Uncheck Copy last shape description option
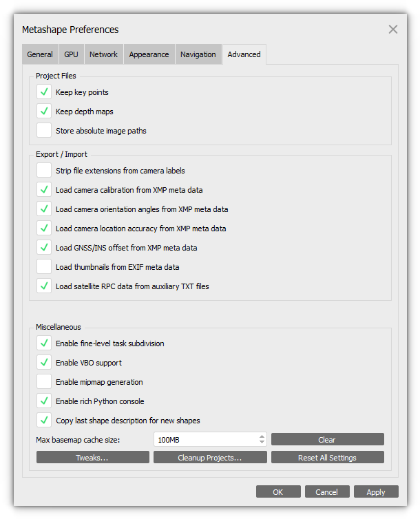The height and width of the screenshot is (519, 420). (x=44, y=420)
